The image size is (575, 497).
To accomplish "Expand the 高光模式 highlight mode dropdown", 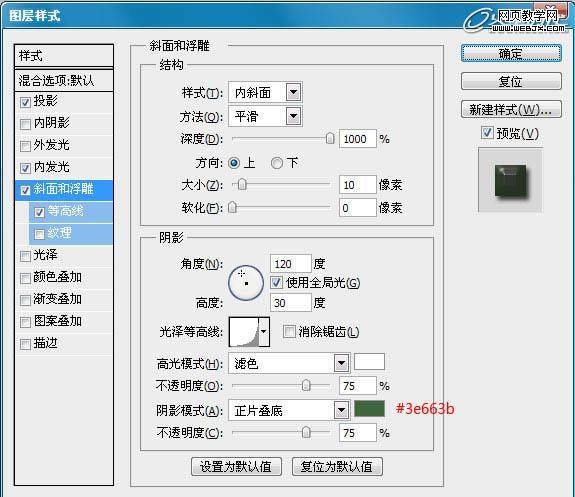I will (x=289, y=363).
